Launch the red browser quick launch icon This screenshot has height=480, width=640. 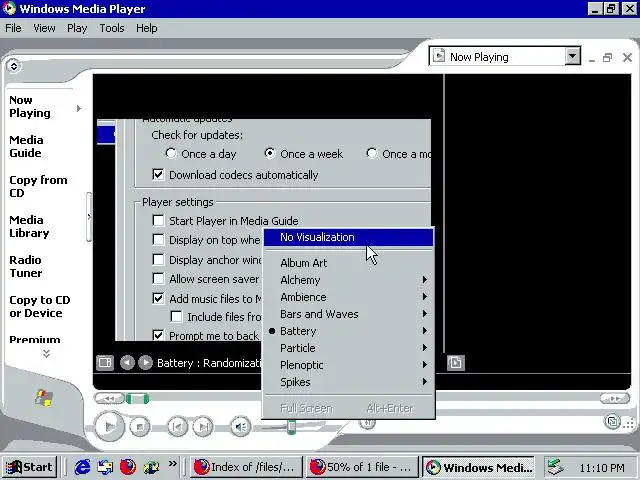[x=128, y=467]
